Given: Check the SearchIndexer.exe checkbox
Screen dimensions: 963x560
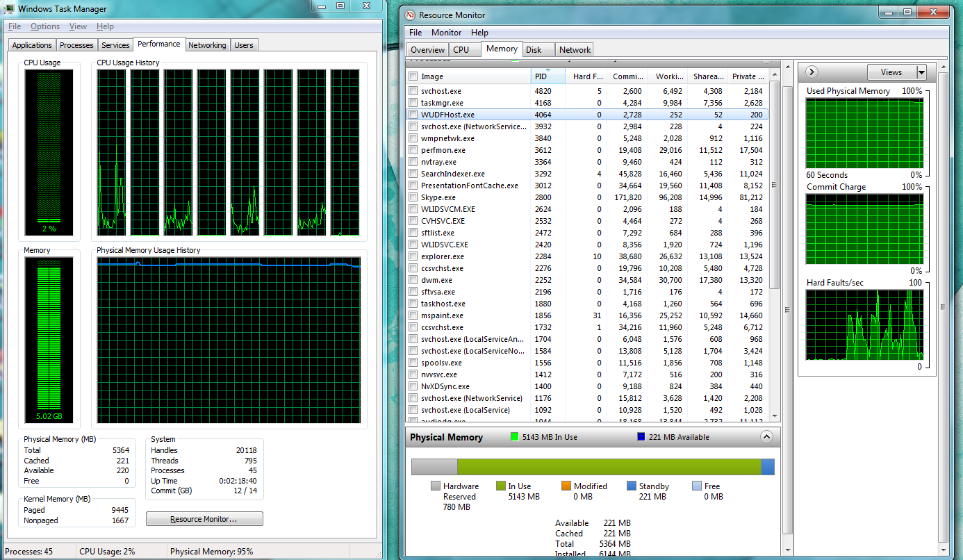Looking at the screenshot, I should tap(413, 174).
